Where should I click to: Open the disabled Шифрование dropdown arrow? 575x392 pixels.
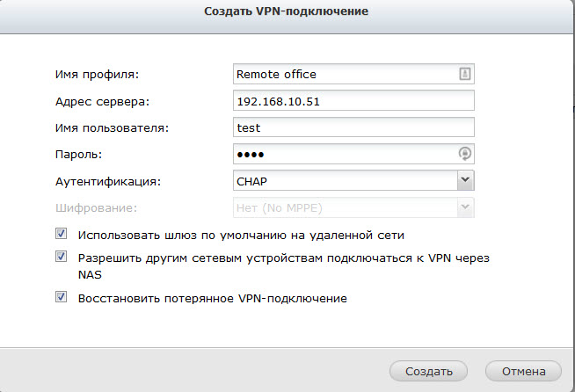coord(465,207)
